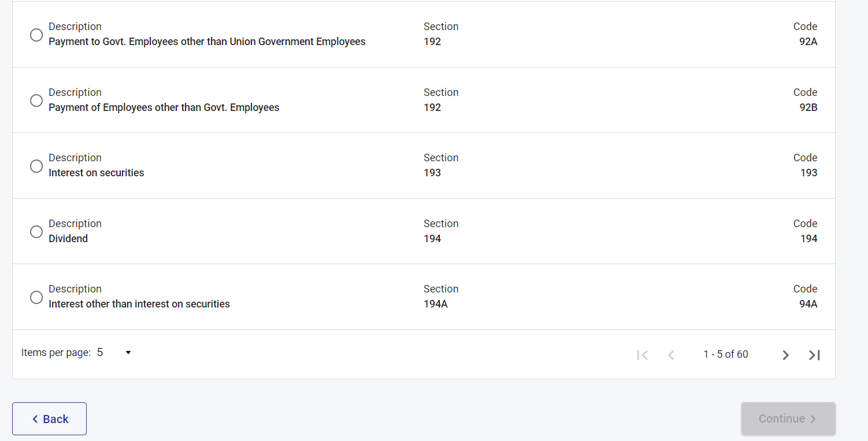868x441 pixels.
Task: Click the Interest on securities description text
Action: pyautogui.click(x=97, y=173)
